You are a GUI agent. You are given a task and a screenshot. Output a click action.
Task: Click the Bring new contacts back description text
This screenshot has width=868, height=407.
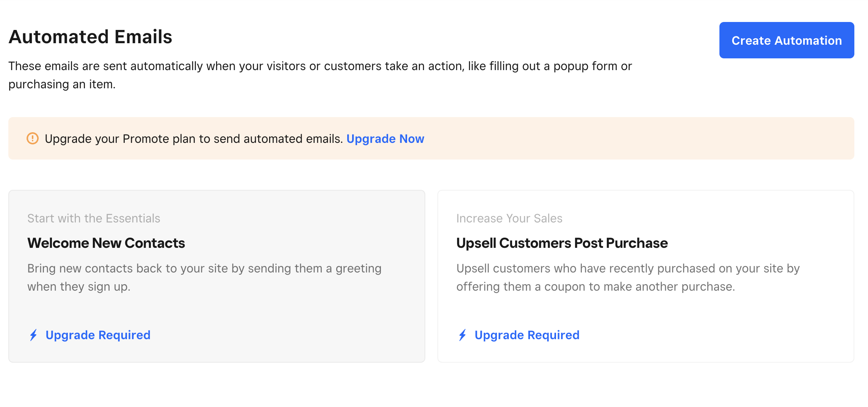[x=204, y=277]
